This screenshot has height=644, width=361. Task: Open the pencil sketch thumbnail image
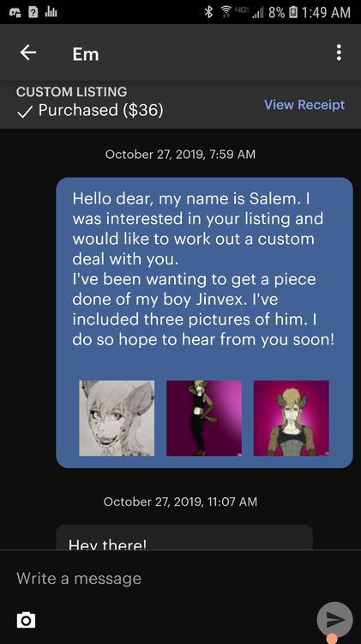point(117,418)
